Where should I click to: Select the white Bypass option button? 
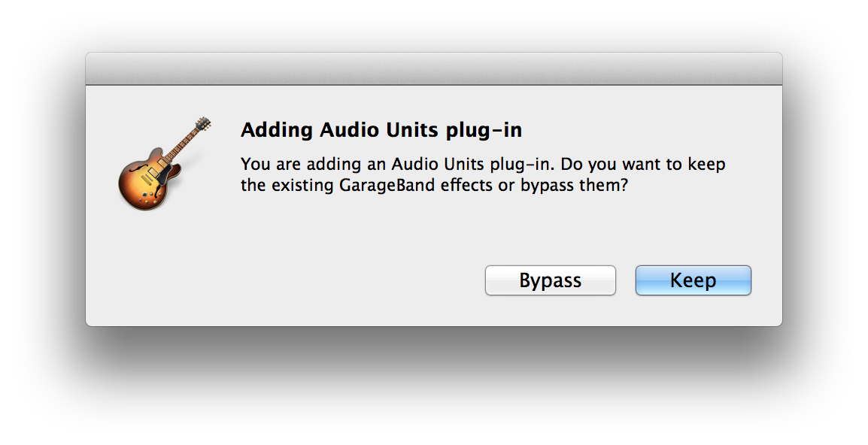pos(551,280)
